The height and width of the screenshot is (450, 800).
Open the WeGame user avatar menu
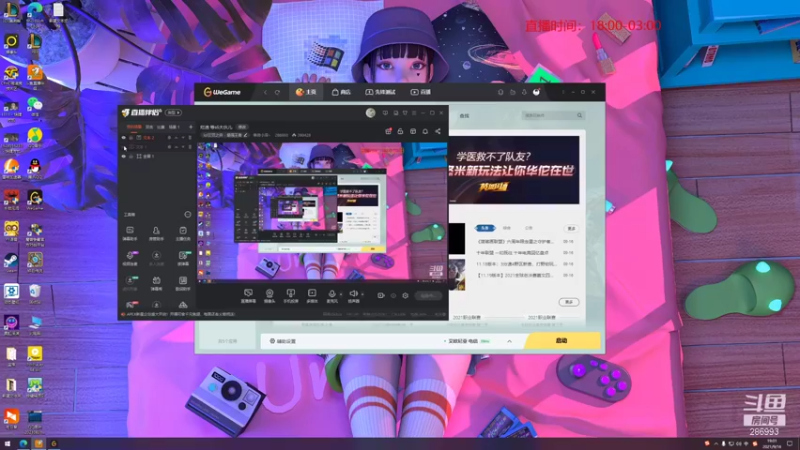(536, 92)
